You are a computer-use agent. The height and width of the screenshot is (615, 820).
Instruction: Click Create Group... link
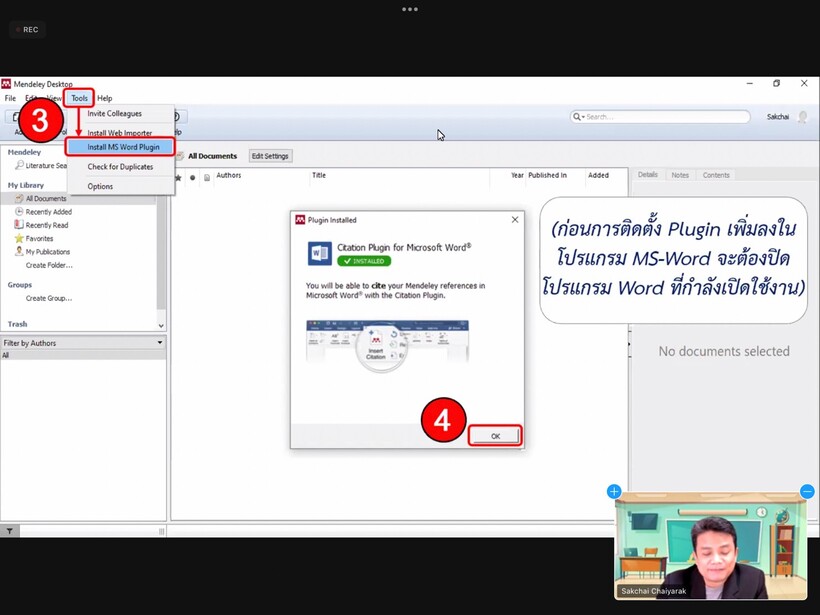[49, 298]
